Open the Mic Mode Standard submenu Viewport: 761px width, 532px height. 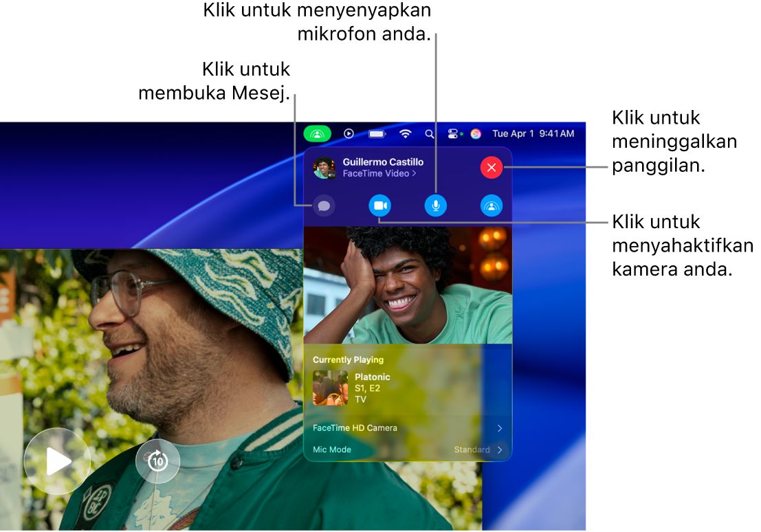click(x=408, y=450)
